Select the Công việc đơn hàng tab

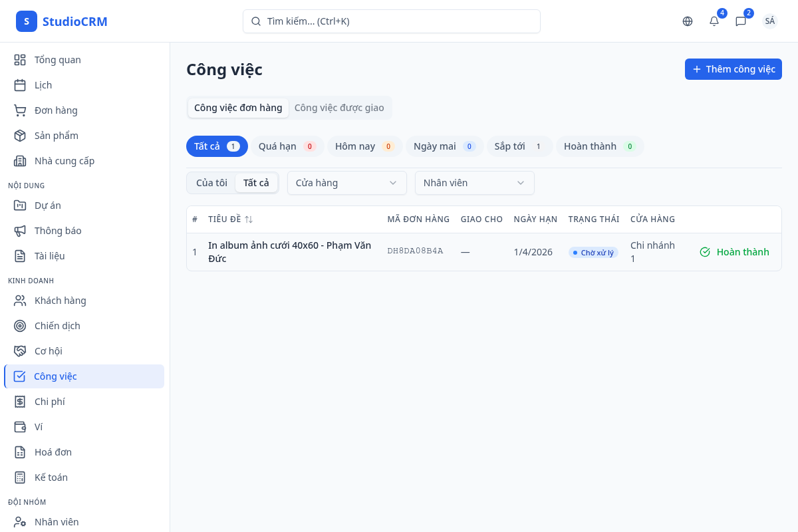tap(238, 108)
